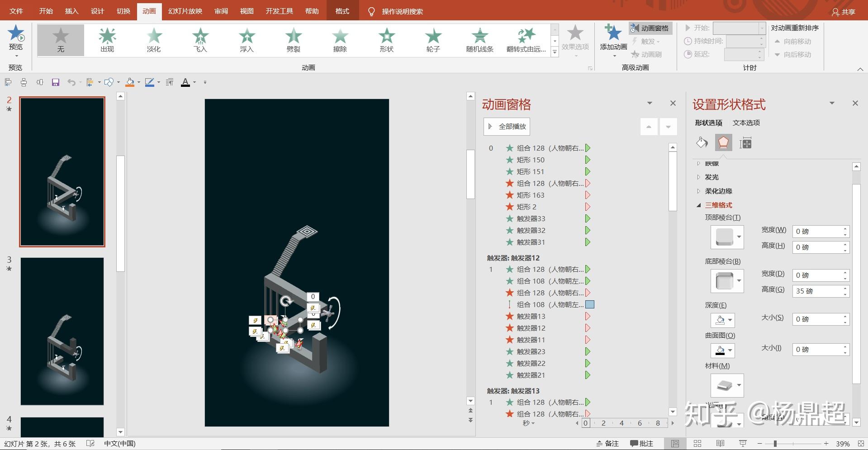Toggle the 动画窗格 animation pane button
Viewport: 868px width, 450px height.
650,28
